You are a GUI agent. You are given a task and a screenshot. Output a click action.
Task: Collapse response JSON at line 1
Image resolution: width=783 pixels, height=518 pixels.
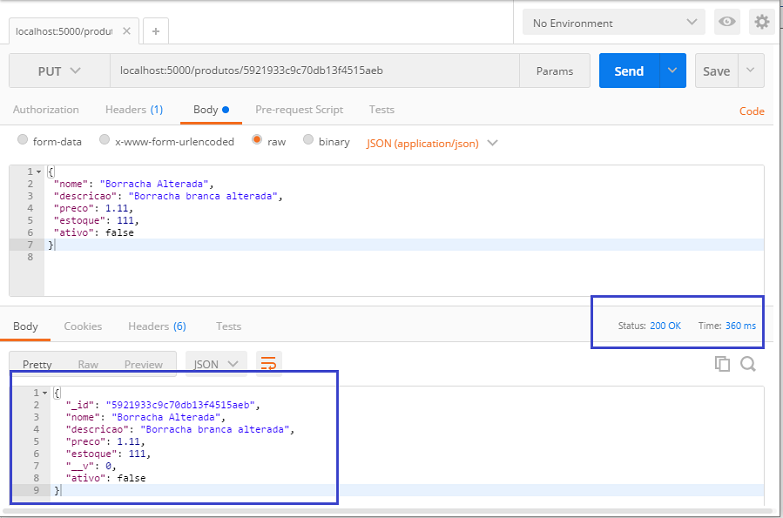click(x=45, y=393)
